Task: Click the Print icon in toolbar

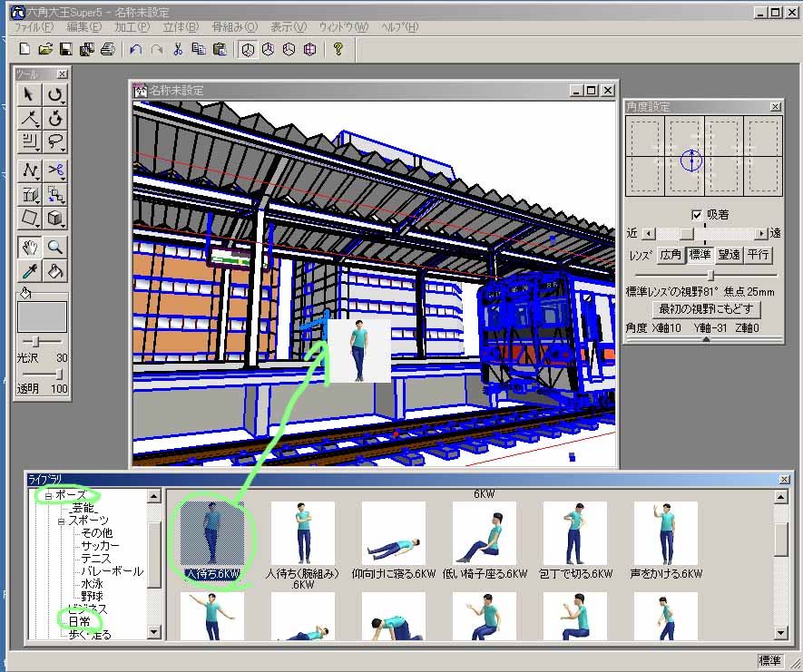Action: pyautogui.click(x=110, y=49)
